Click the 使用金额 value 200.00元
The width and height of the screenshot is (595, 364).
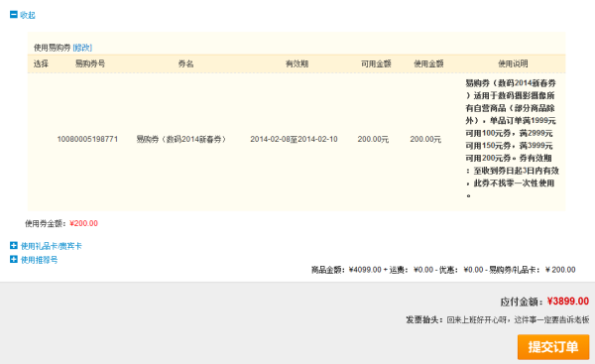pyautogui.click(x=425, y=139)
